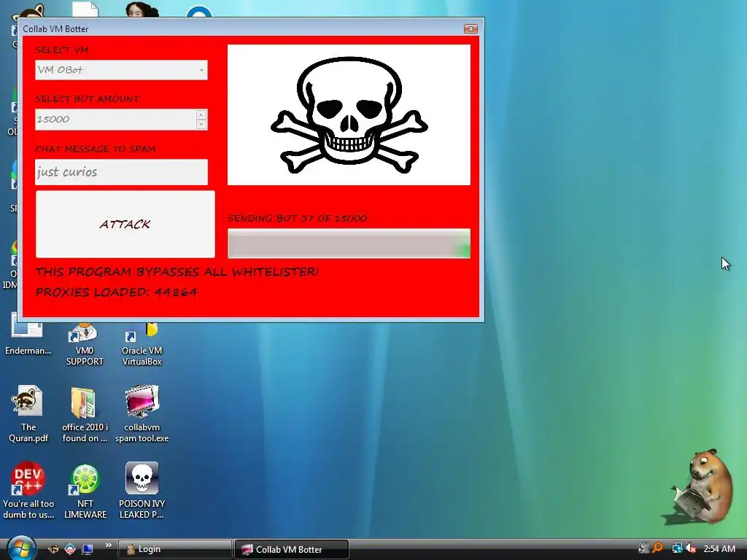Click the bot amount field showing 15000
Image resolution: width=747 pixels, height=560 pixels.
116,120
